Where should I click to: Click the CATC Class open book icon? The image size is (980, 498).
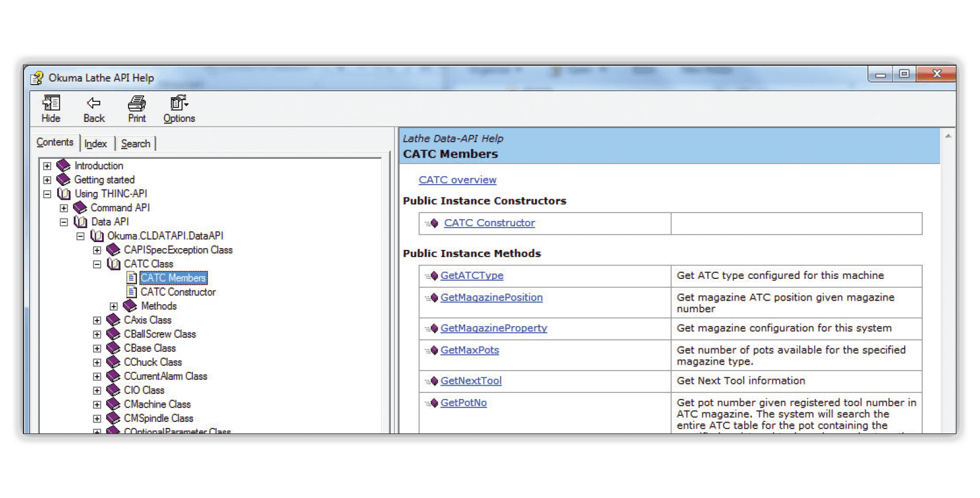tap(113, 264)
